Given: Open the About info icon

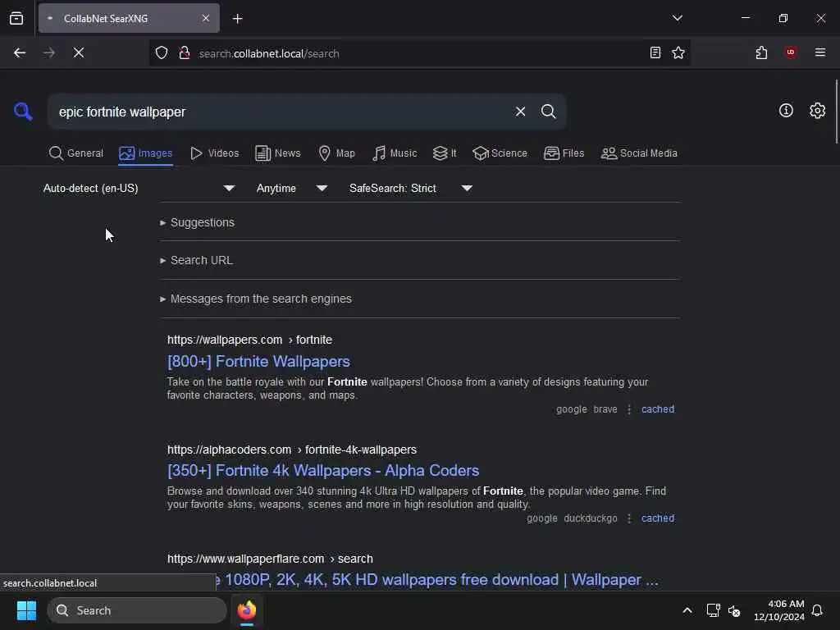Looking at the screenshot, I should click(786, 111).
